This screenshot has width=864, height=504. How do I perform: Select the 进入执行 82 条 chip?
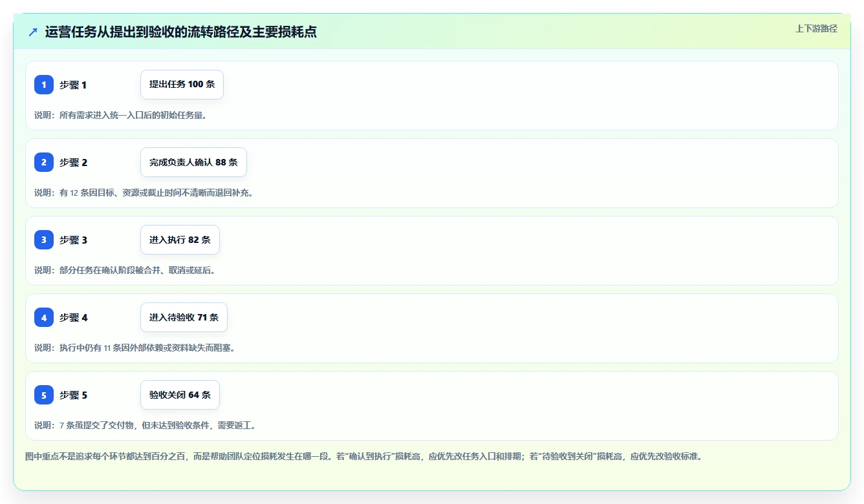click(180, 240)
